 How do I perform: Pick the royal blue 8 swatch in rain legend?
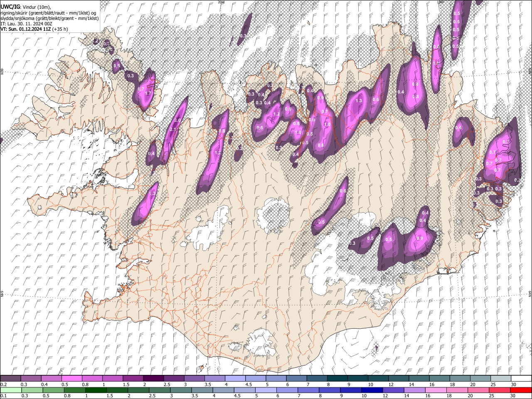[329, 390]
